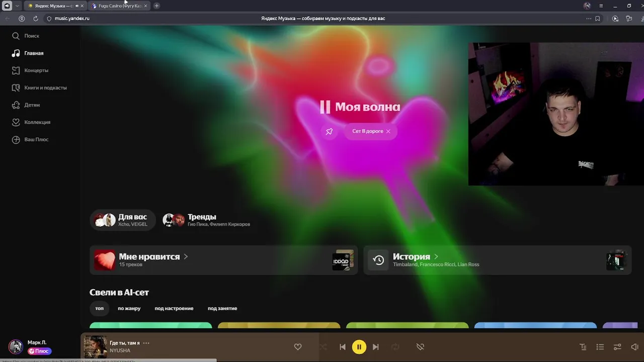Pause Моя волна with the big pause icon
Image resolution: width=644 pixels, height=362 pixels.
pyautogui.click(x=325, y=107)
